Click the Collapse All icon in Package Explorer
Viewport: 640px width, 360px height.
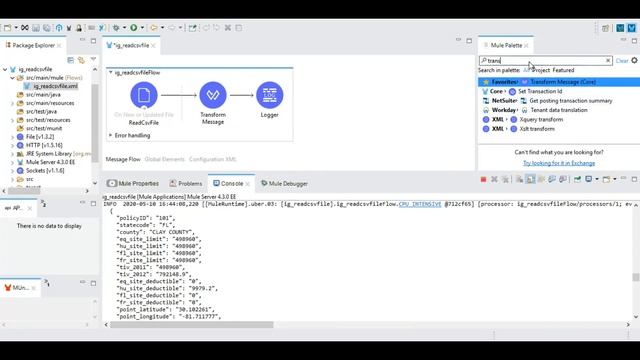pyautogui.click(x=71, y=60)
